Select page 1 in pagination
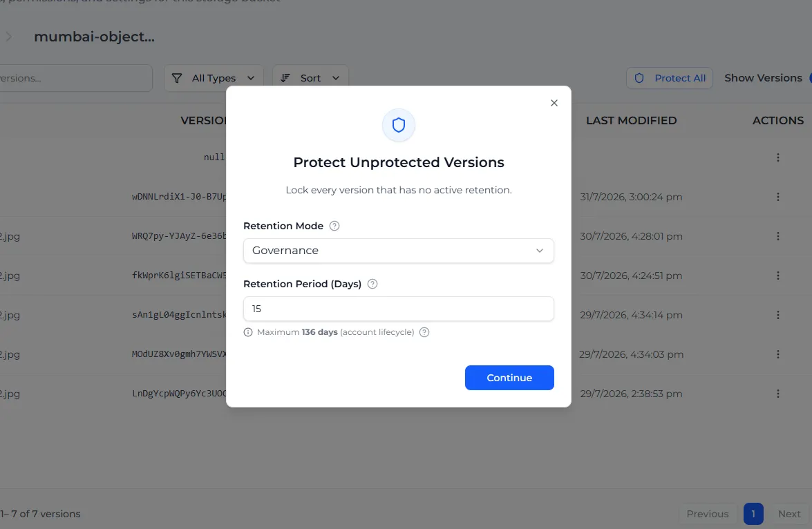The height and width of the screenshot is (529, 812). 753,514
